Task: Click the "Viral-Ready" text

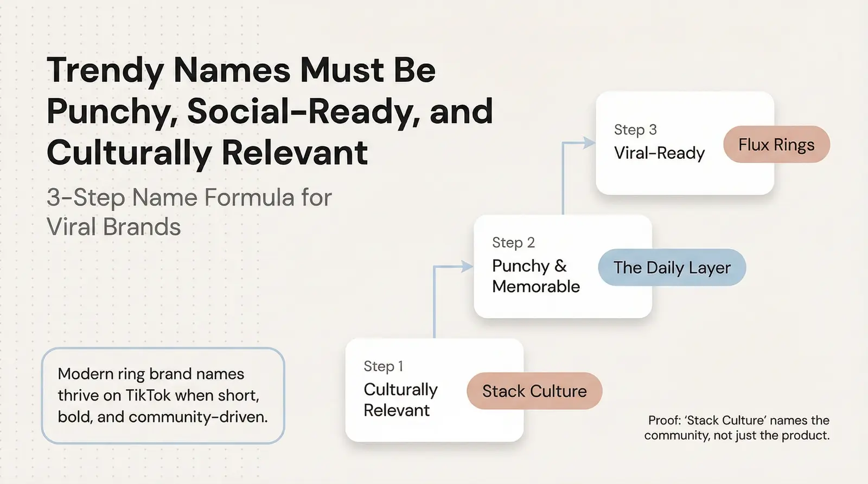Action: 660,153
